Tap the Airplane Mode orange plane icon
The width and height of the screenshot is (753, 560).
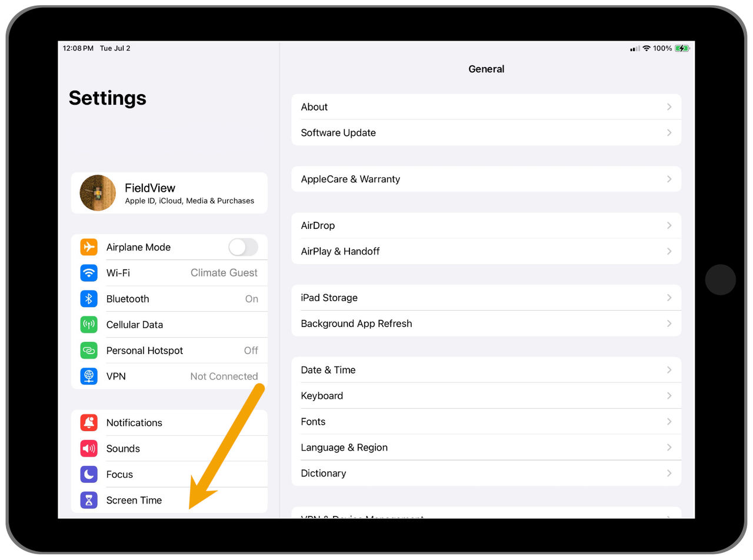[x=89, y=247]
